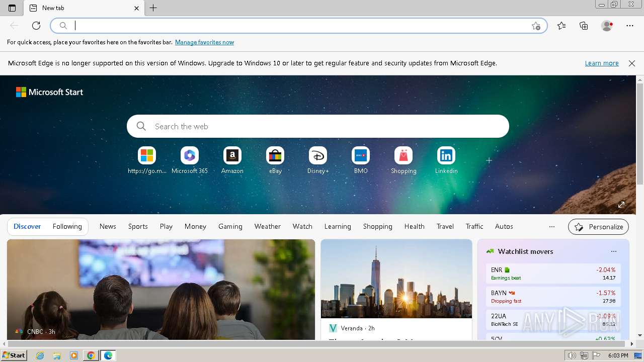Open the tab actions menu icon
This screenshot has width=644, height=362.
[12, 8]
